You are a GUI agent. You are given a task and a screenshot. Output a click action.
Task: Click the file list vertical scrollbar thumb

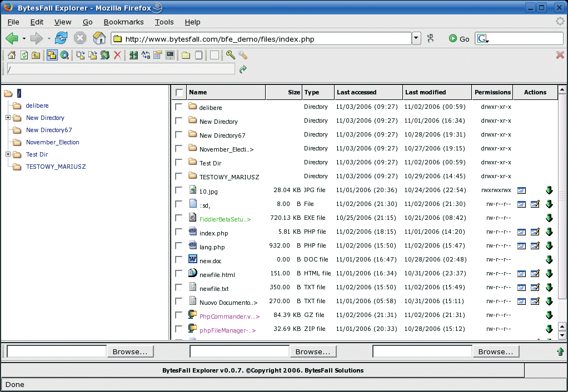pos(562,197)
